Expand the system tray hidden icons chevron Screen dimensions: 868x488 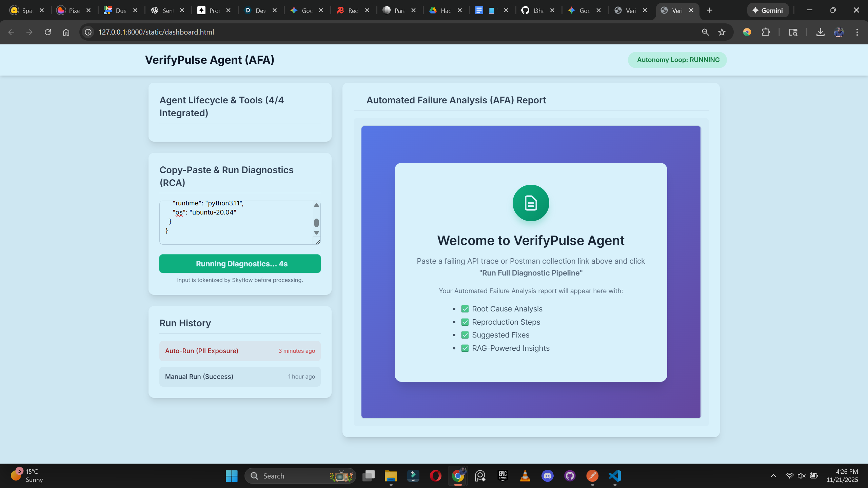coord(773,476)
